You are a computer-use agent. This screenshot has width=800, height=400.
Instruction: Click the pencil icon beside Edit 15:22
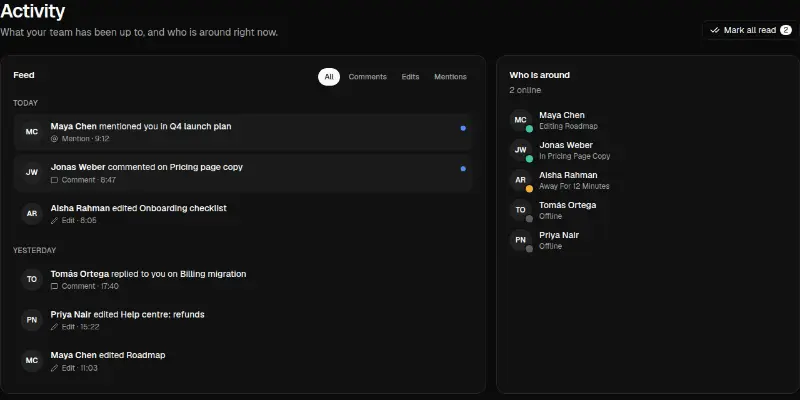tap(55, 327)
